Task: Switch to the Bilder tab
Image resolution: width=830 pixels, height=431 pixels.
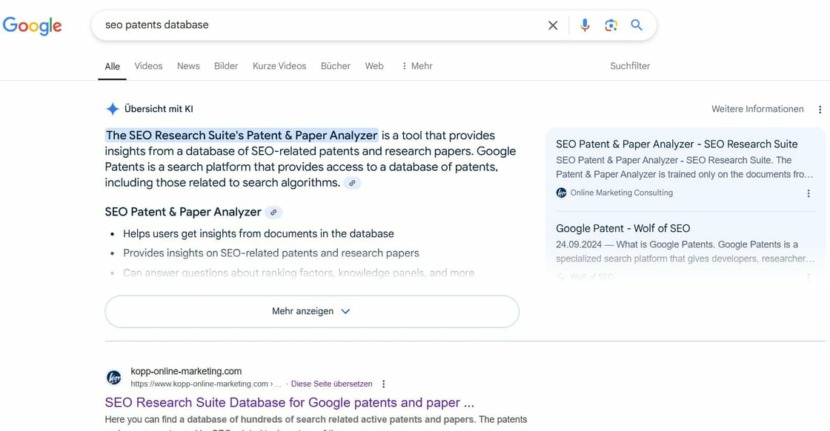Action: pyautogui.click(x=226, y=66)
